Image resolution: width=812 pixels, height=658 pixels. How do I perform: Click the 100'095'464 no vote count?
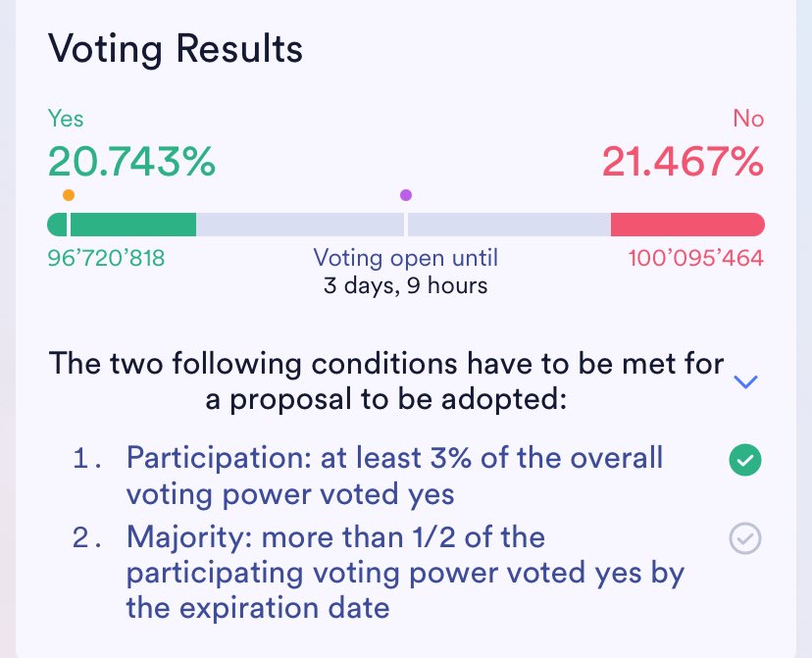pyautogui.click(x=695, y=259)
